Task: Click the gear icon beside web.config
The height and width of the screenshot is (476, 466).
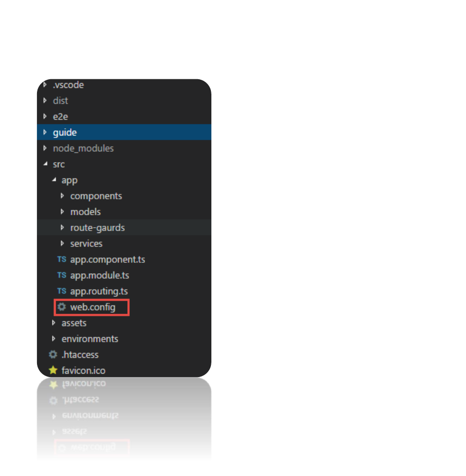Action: [61, 307]
